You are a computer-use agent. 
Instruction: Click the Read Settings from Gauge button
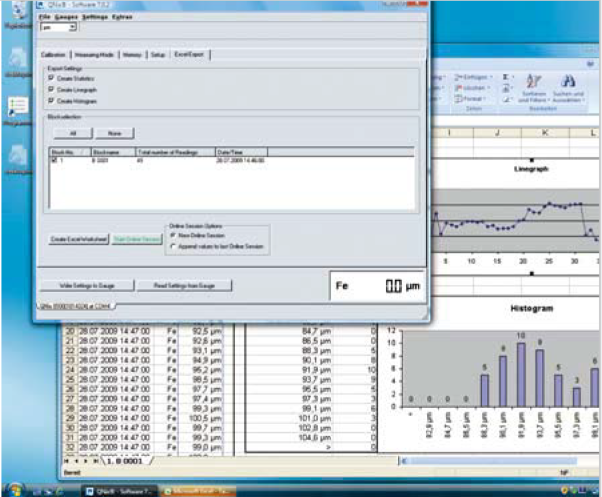tap(184, 285)
